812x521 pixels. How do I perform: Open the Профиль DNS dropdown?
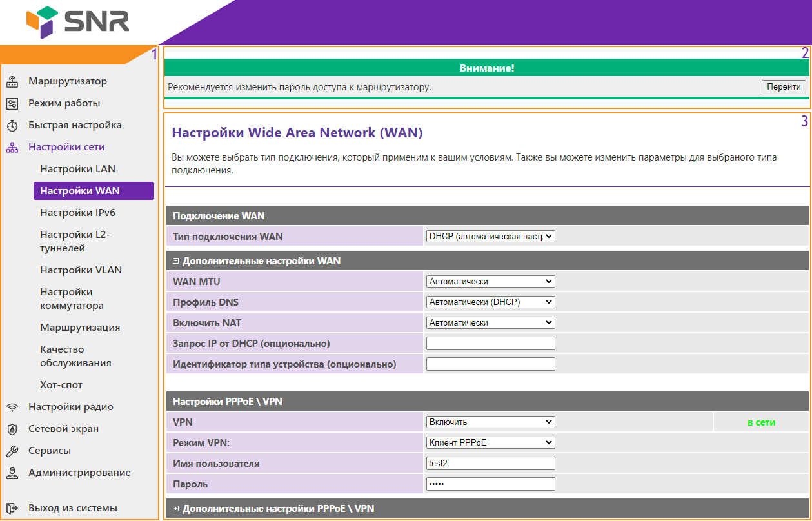490,302
